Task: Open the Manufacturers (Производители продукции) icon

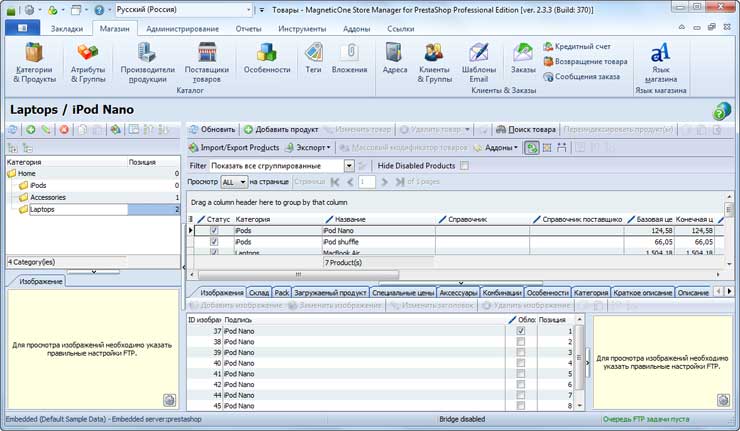Action: click(x=147, y=62)
